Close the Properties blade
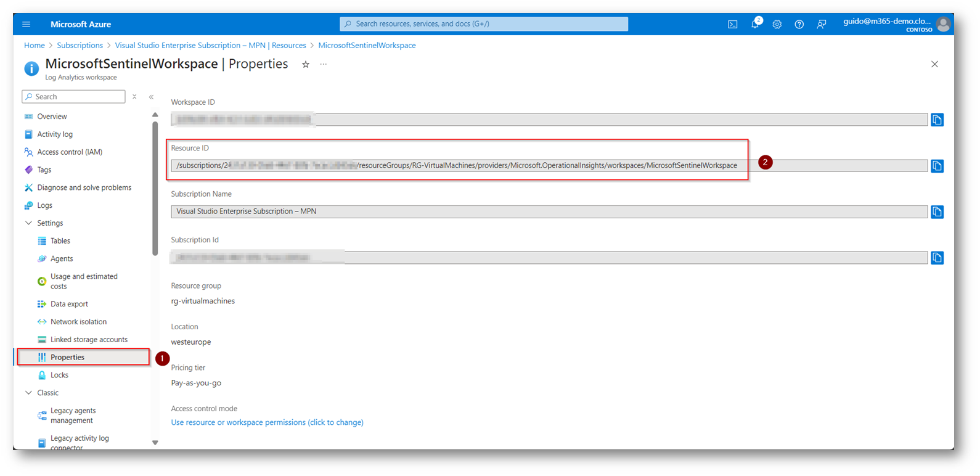Screen dimensions: 980x476 pos(934,64)
